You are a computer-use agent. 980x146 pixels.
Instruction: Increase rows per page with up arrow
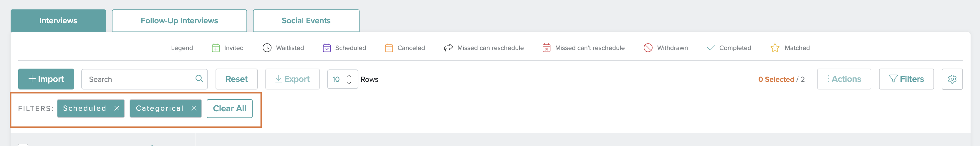(x=349, y=75)
